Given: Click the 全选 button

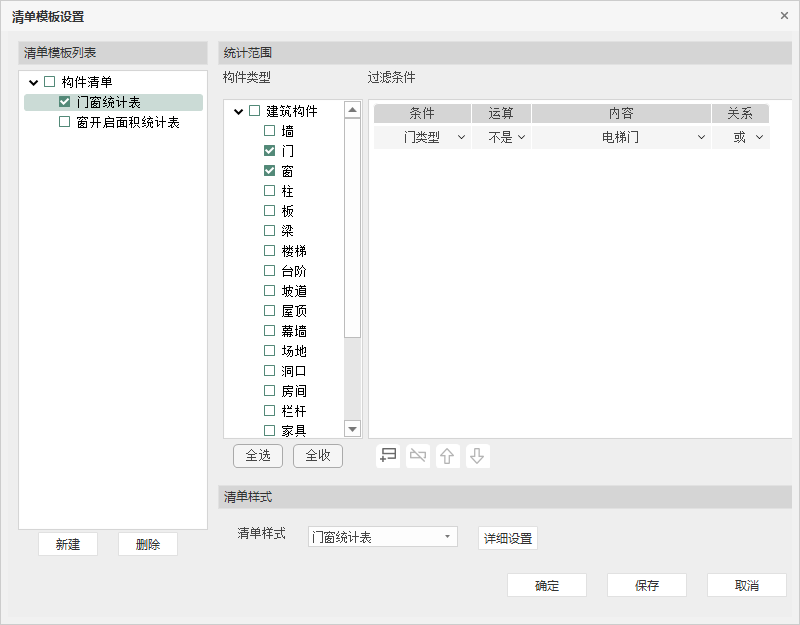Looking at the screenshot, I should tap(258, 456).
